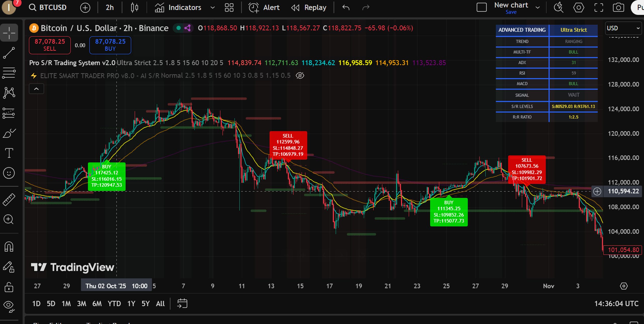Set range to 5D

click(x=51, y=304)
